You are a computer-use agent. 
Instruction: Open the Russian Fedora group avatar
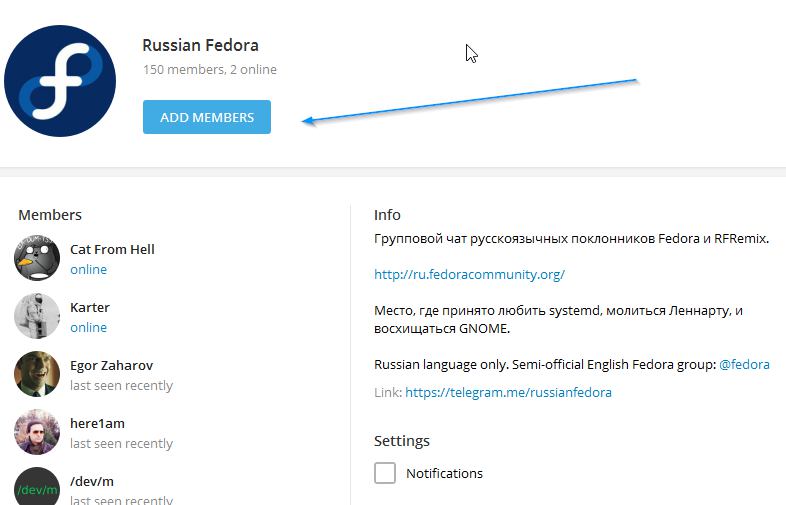60,81
